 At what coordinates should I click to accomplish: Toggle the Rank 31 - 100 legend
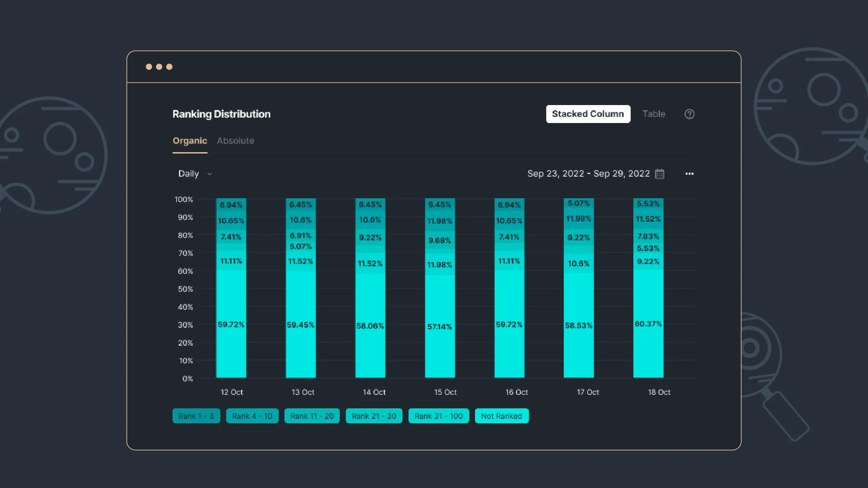[439, 416]
